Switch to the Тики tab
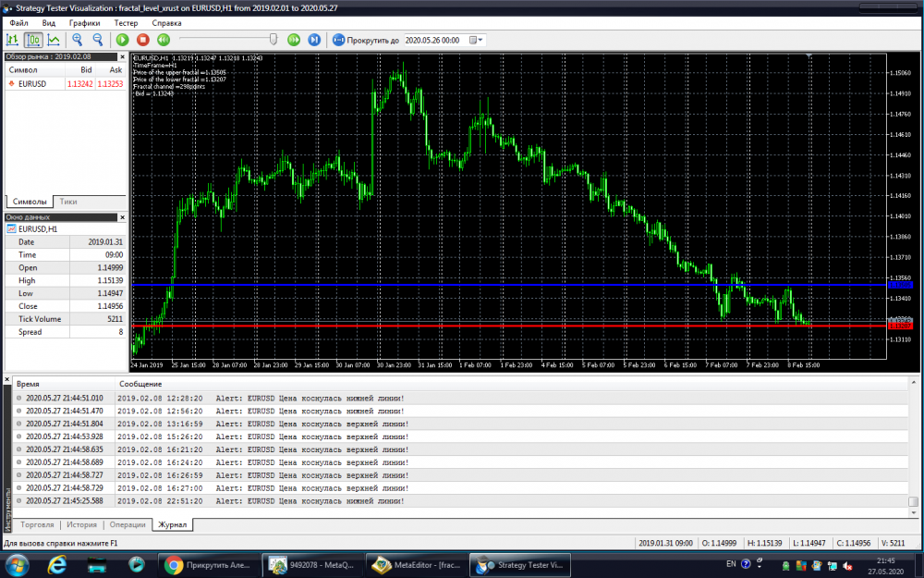Screen dimensions: 924x578 tap(69, 201)
